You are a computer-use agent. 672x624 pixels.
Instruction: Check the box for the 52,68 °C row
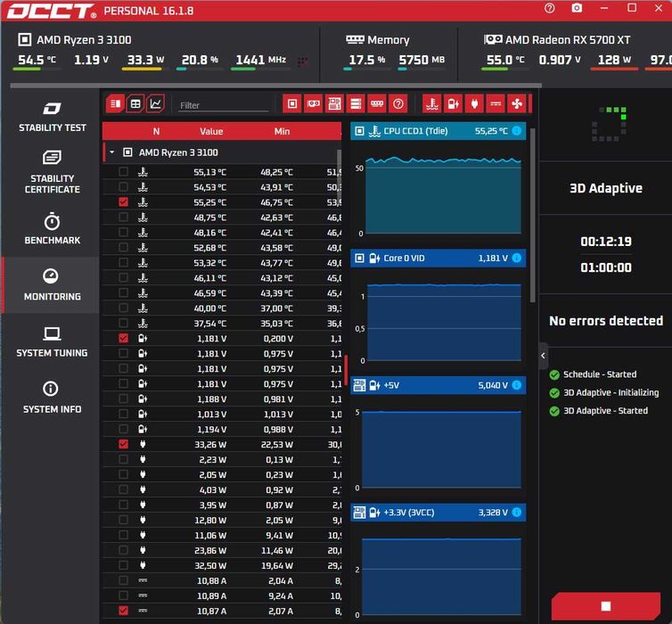click(x=123, y=247)
